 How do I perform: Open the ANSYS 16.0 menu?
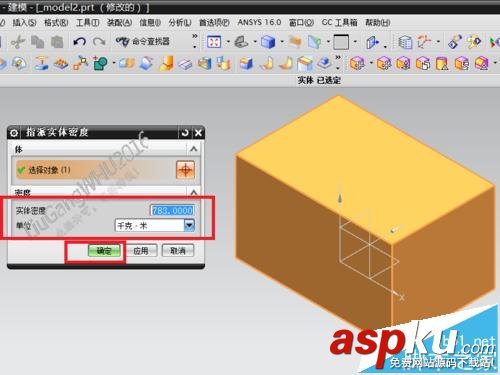(x=259, y=22)
